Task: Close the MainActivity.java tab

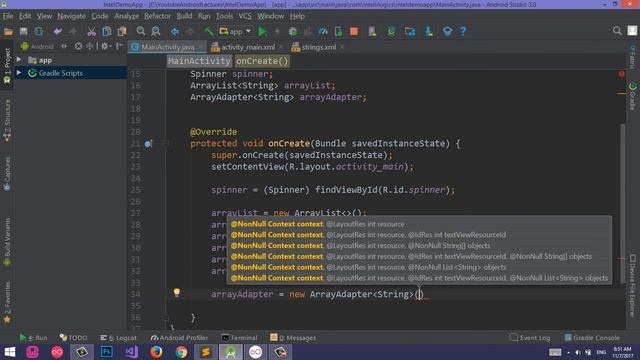Action: [x=200, y=47]
